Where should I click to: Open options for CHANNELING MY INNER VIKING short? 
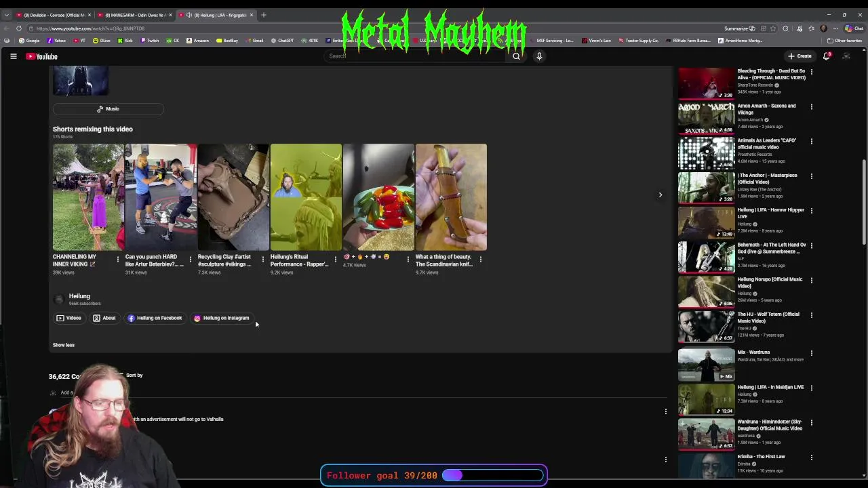[117, 260]
